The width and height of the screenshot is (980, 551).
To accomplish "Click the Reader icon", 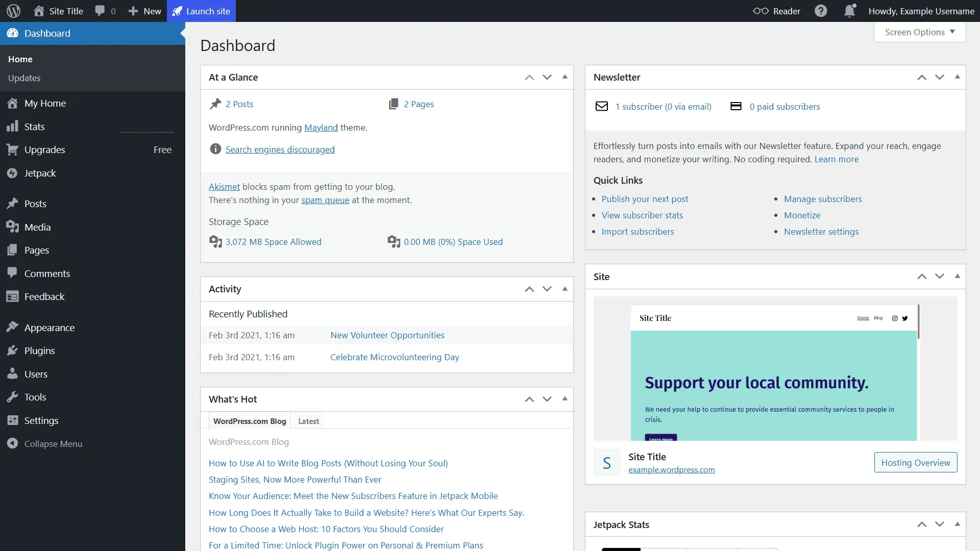I will tap(762, 11).
